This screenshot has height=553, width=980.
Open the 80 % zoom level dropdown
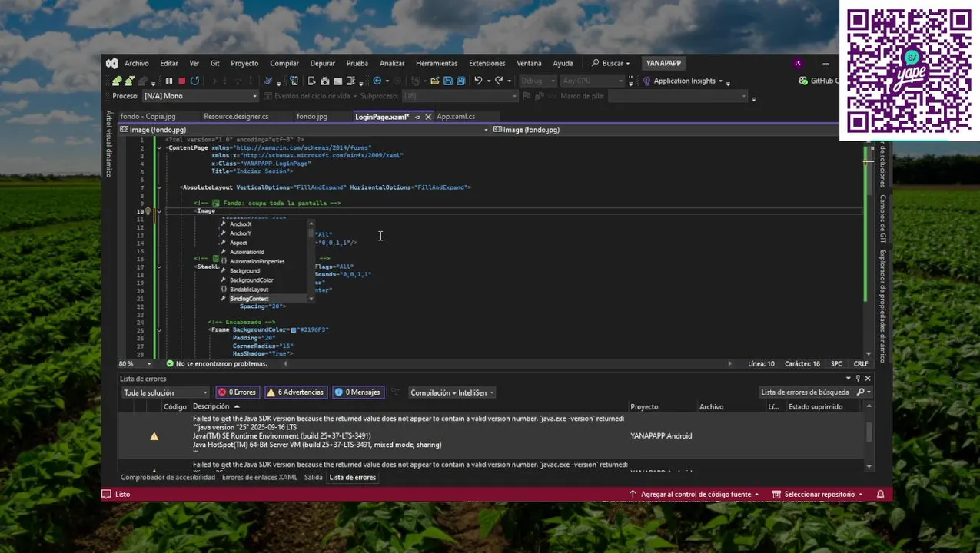click(x=137, y=363)
